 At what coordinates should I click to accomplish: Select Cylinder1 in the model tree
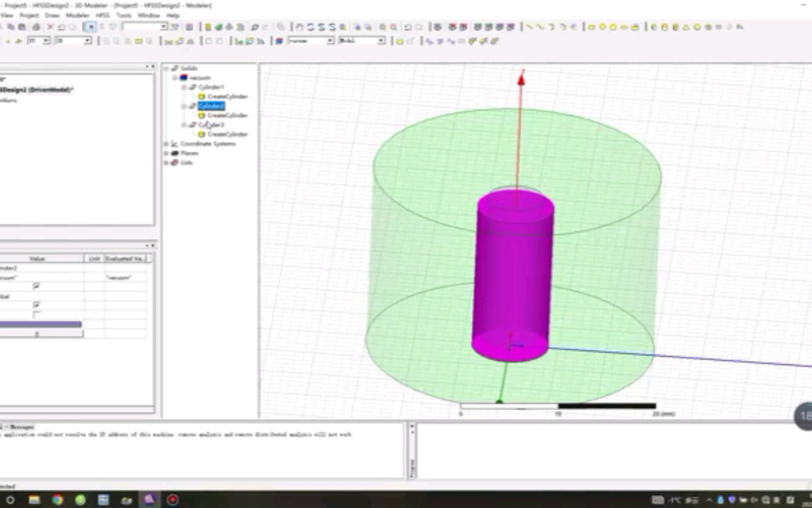click(x=211, y=87)
